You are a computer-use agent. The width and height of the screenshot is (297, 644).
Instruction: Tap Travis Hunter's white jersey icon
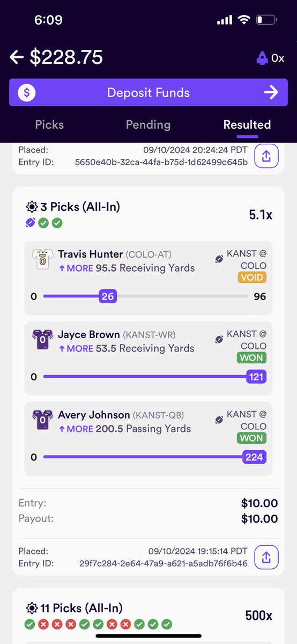[x=41, y=260]
